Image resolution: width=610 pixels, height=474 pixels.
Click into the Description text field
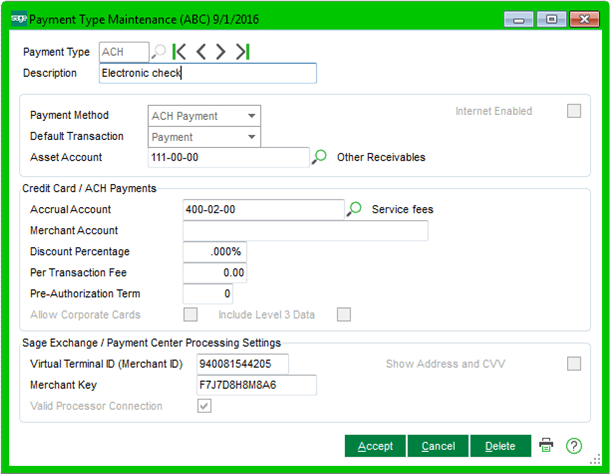click(x=208, y=73)
